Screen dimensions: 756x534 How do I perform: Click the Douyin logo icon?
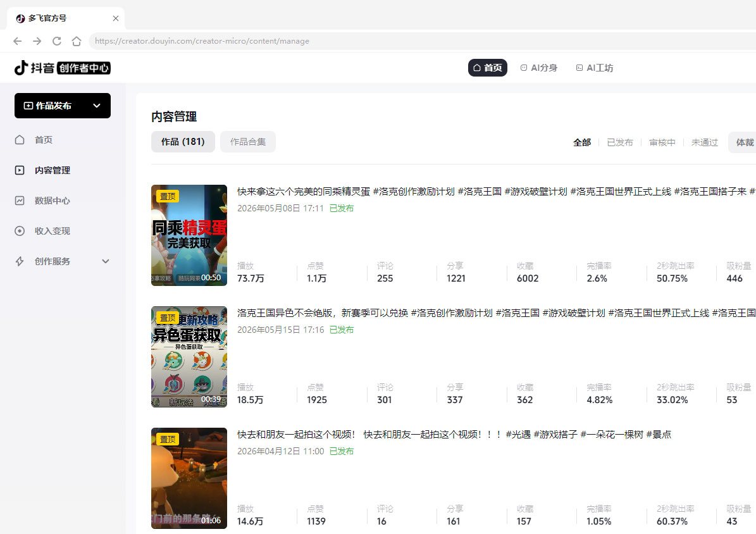point(22,68)
